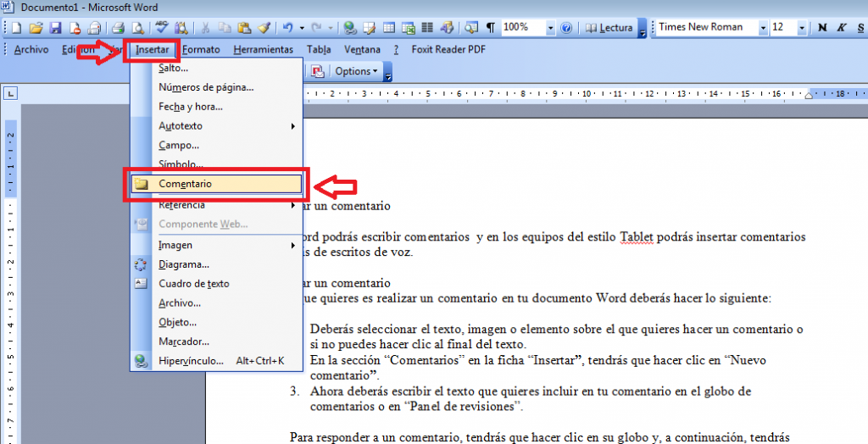Insert an Excel worksheet icon
Screen dimensions: 868x444
pyautogui.click(x=409, y=27)
